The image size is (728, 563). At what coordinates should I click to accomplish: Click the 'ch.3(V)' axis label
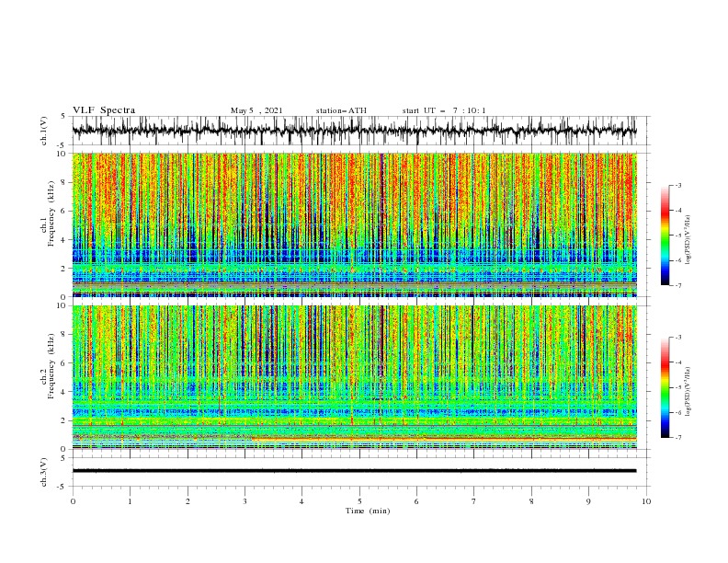pyautogui.click(x=44, y=472)
